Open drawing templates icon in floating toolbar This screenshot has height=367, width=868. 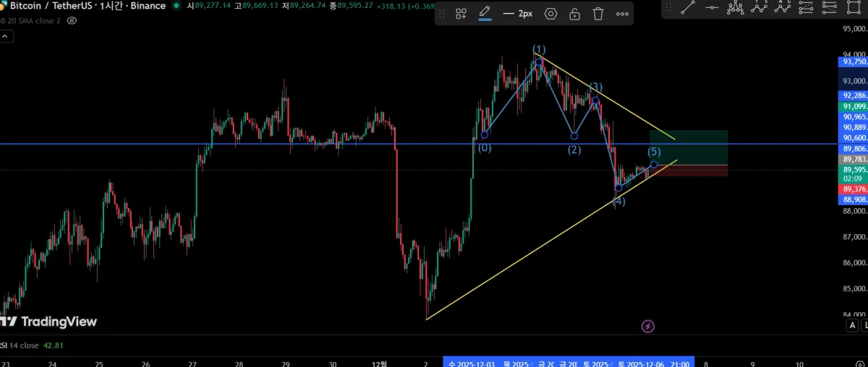461,14
